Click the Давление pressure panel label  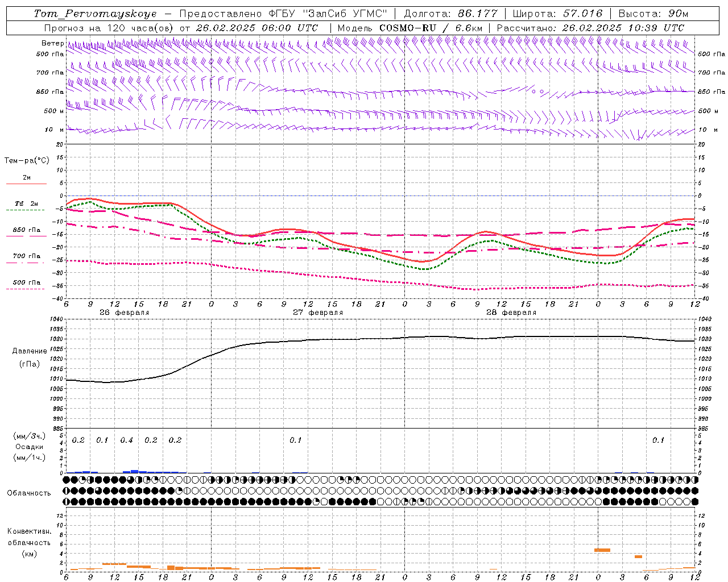tap(30, 351)
